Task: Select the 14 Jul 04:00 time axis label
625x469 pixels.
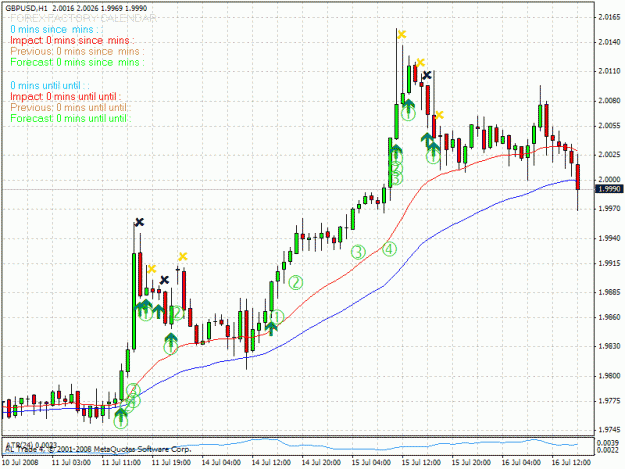Action: click(221, 462)
